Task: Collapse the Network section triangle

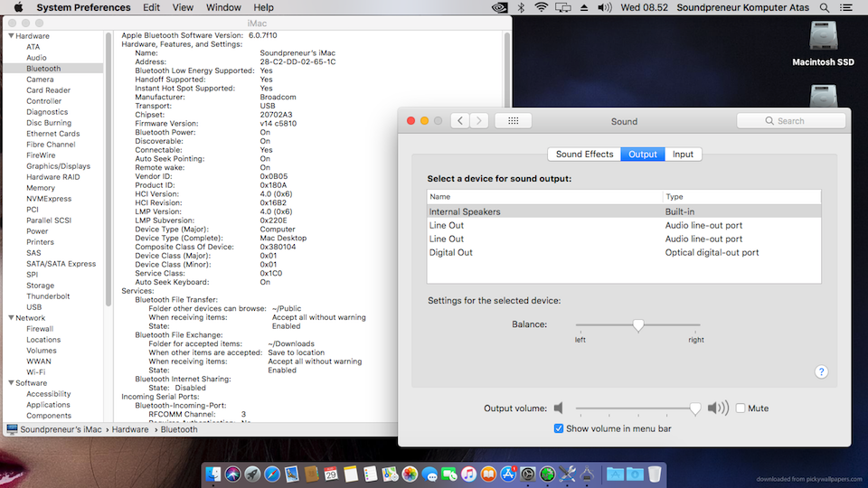Action: (x=11, y=318)
